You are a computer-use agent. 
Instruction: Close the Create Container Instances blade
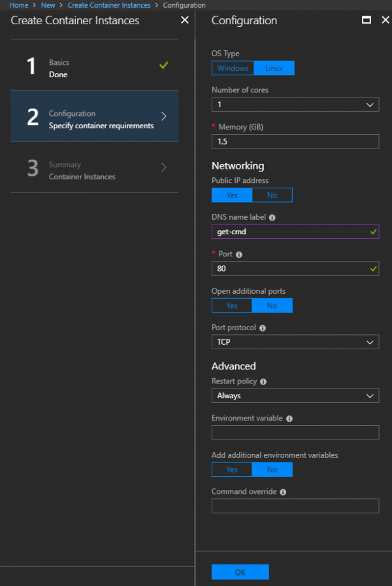(x=185, y=20)
